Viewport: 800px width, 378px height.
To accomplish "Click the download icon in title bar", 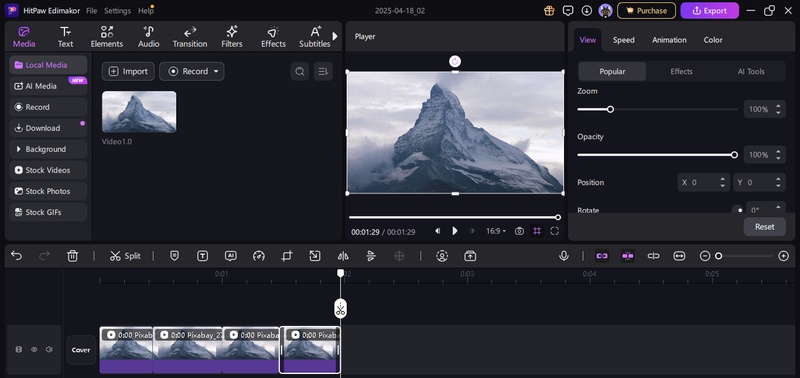I will (587, 10).
